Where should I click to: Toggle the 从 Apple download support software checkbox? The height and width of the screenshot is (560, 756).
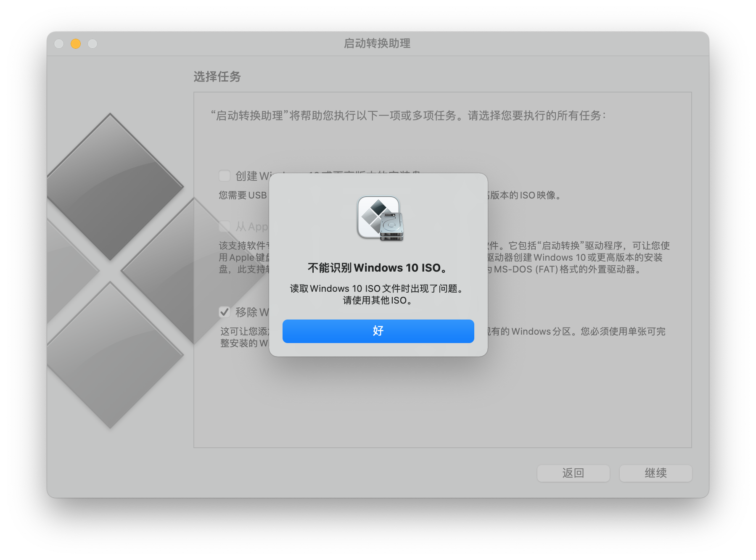click(x=225, y=226)
